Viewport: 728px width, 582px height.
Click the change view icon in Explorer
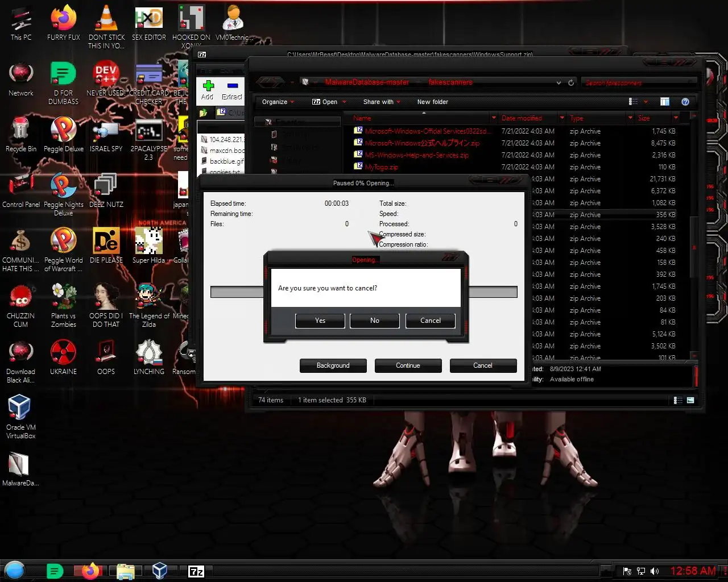click(x=633, y=102)
